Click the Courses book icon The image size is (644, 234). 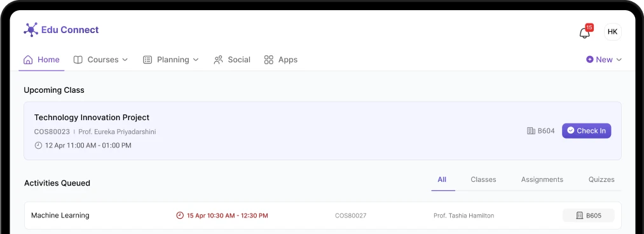pos(78,60)
